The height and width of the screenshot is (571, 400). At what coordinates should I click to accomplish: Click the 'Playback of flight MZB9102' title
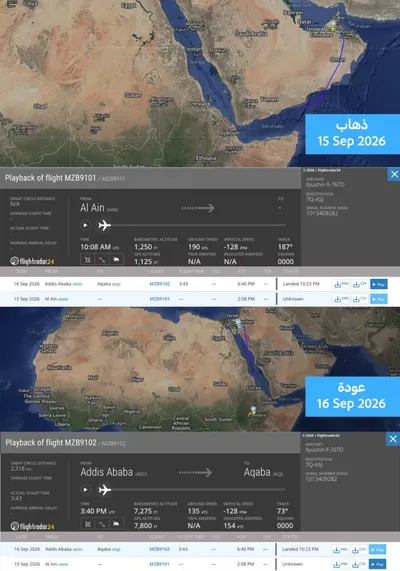coord(51,443)
